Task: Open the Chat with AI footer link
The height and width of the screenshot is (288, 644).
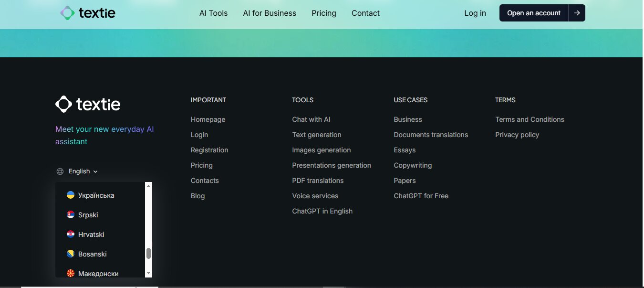Action: tap(311, 119)
